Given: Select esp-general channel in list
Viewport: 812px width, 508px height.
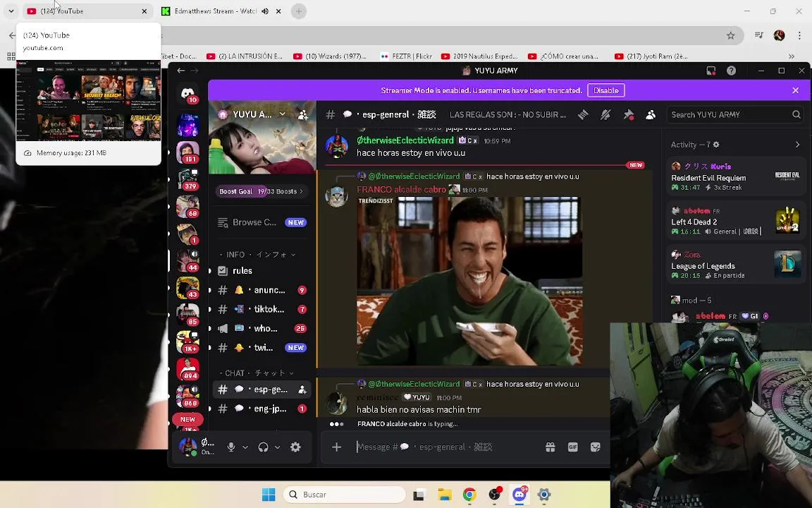Looking at the screenshot, I should [x=262, y=389].
